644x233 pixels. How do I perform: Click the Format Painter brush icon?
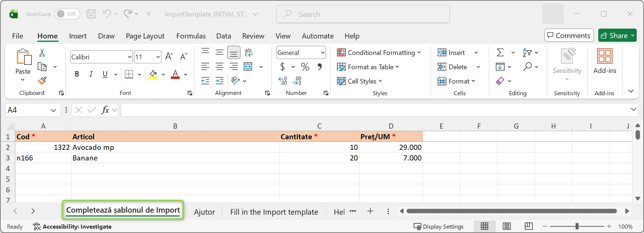(x=42, y=81)
